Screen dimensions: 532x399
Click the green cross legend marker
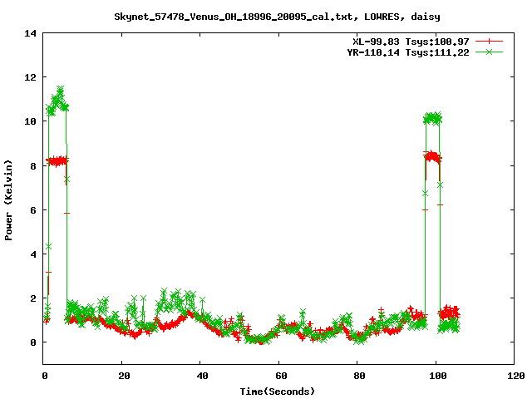489,52
